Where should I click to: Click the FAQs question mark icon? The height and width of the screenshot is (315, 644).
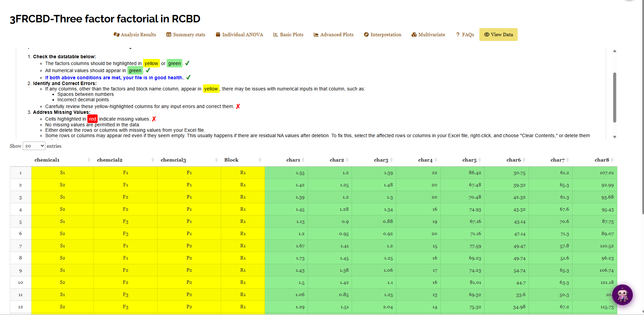point(458,35)
